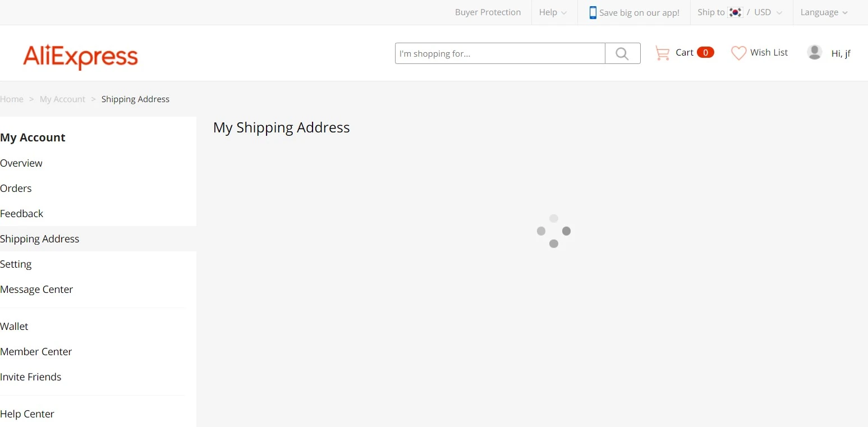Click the South Korea flag icon

(x=735, y=12)
